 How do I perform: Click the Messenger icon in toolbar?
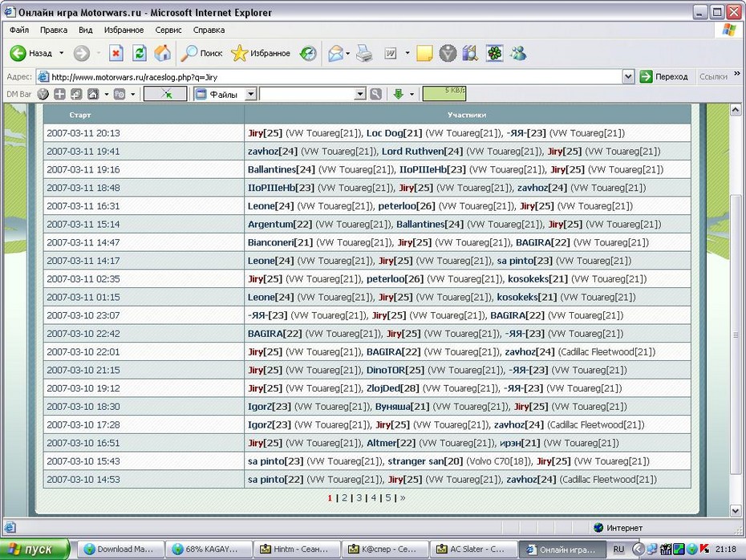point(518,54)
